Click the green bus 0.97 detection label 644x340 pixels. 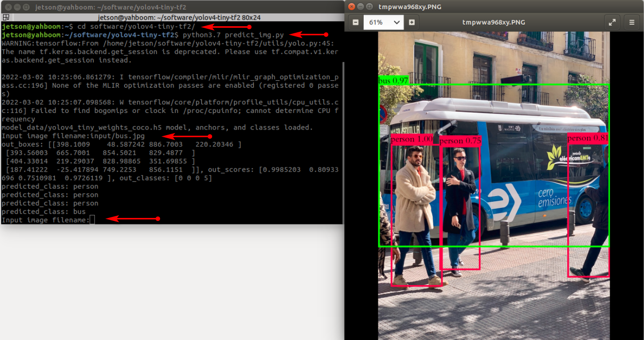[x=393, y=80]
